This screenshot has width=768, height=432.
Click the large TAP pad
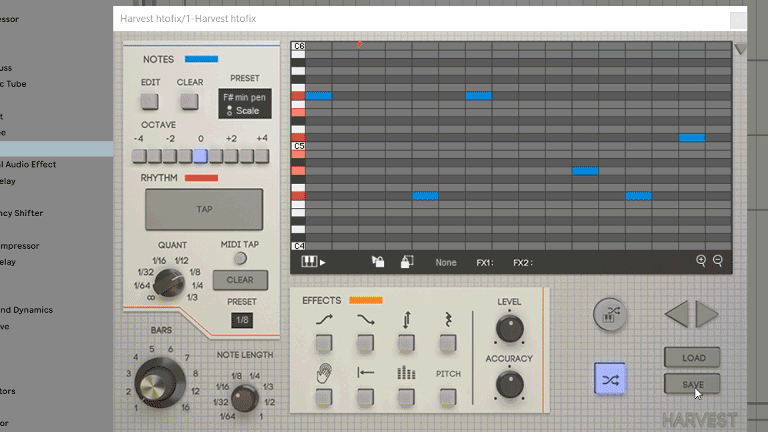pos(204,209)
